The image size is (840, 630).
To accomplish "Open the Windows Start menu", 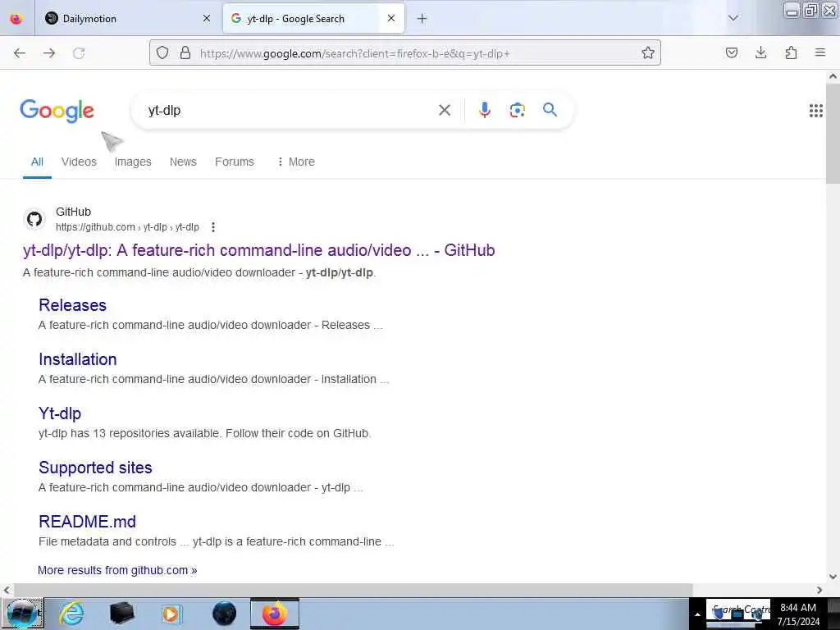I will pos(22,614).
